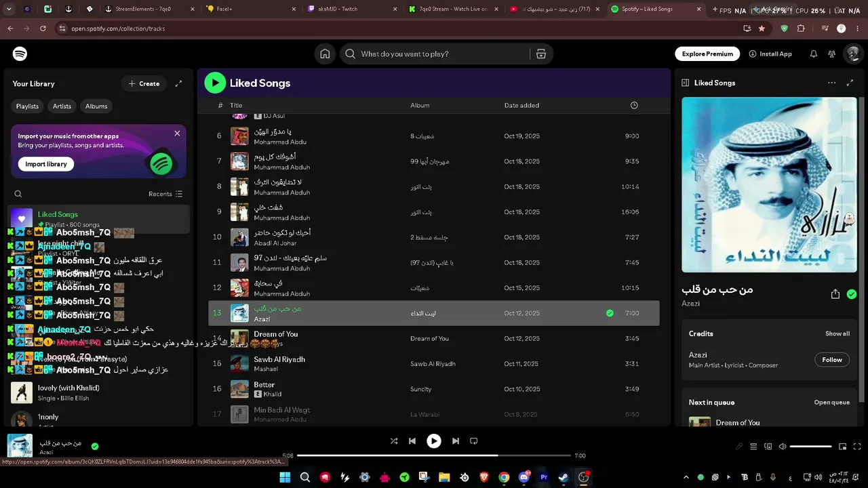Image resolution: width=868 pixels, height=488 pixels.
Task: Open Steam from the taskbar
Action: coord(564,477)
